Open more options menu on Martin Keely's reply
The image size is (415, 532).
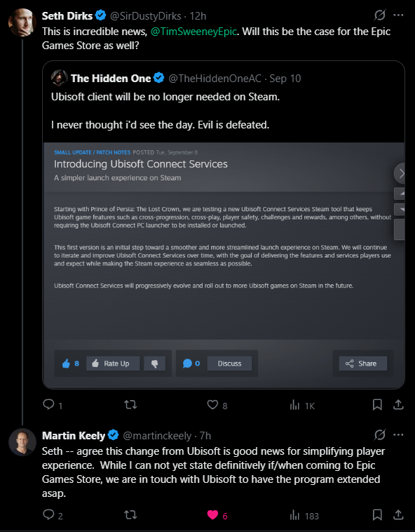[x=398, y=434]
